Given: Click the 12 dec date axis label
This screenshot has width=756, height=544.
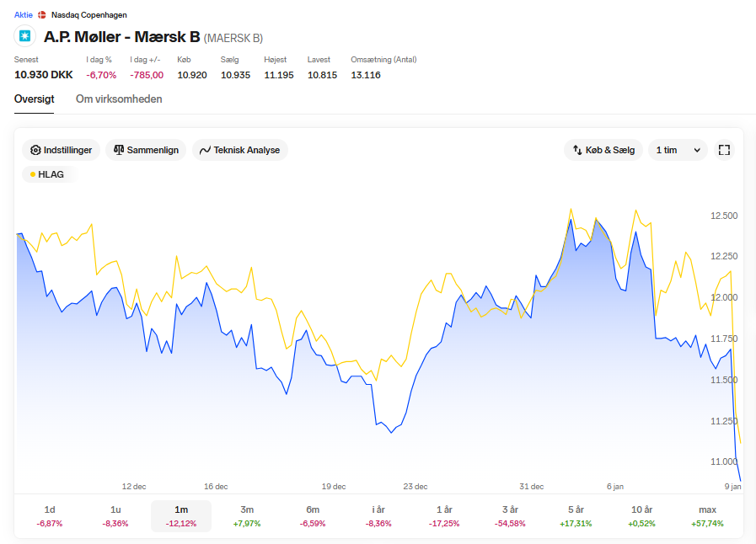Looking at the screenshot, I should coord(134,486).
